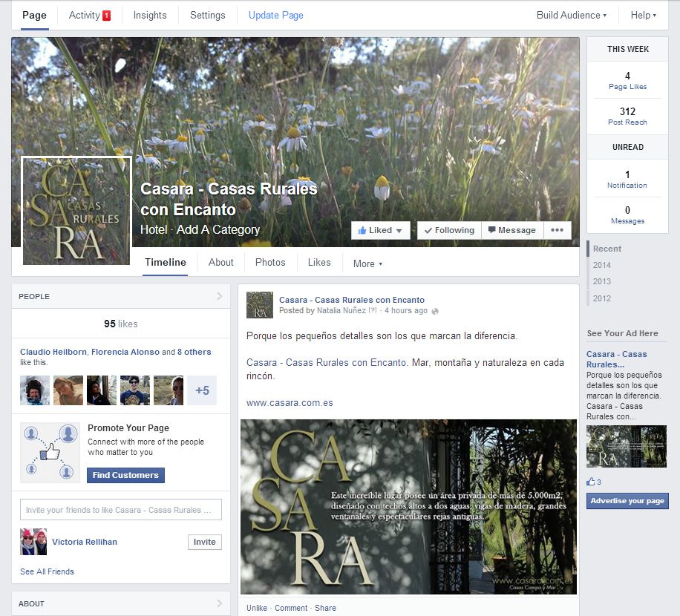
Task: Open the Settings tab
Action: [x=207, y=15]
